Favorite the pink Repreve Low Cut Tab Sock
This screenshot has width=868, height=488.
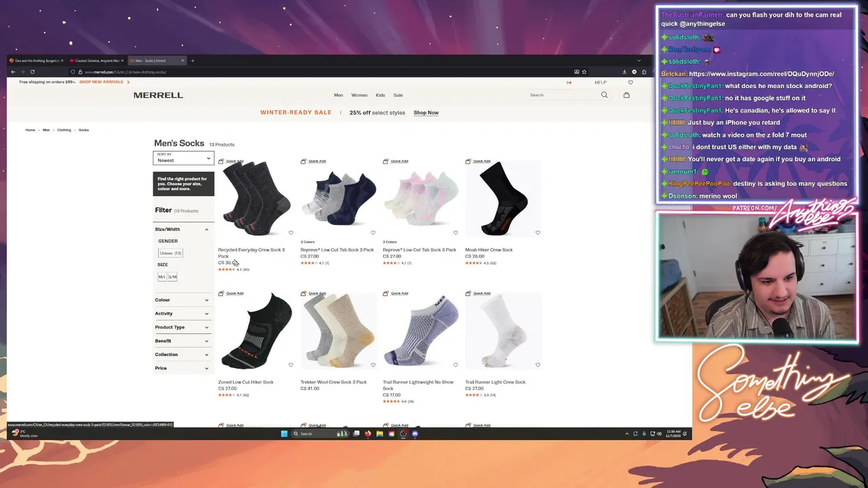[455, 232]
